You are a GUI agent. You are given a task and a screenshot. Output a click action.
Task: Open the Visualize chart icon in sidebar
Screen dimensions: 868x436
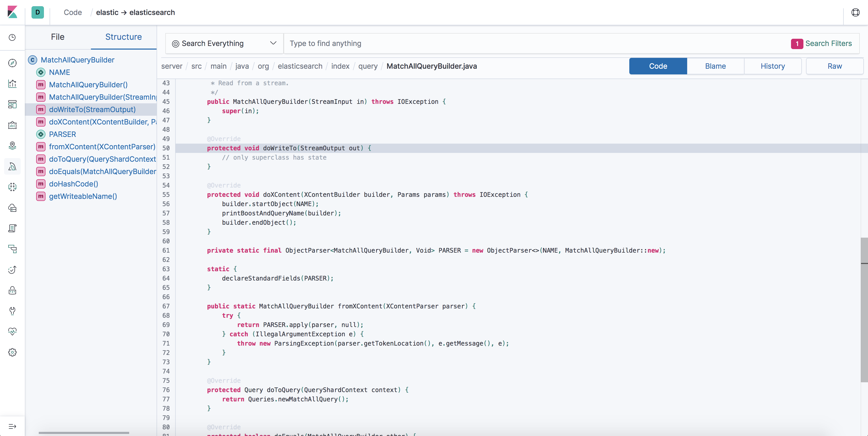12,84
